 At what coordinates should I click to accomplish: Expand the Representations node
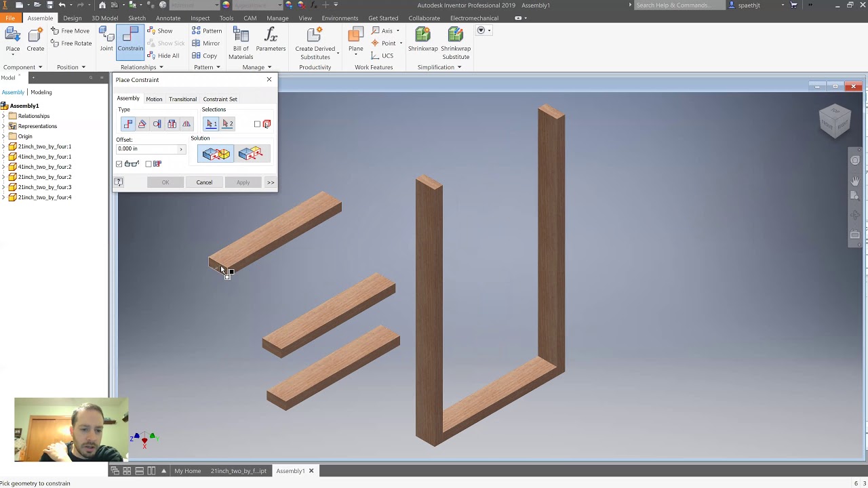coord(3,126)
